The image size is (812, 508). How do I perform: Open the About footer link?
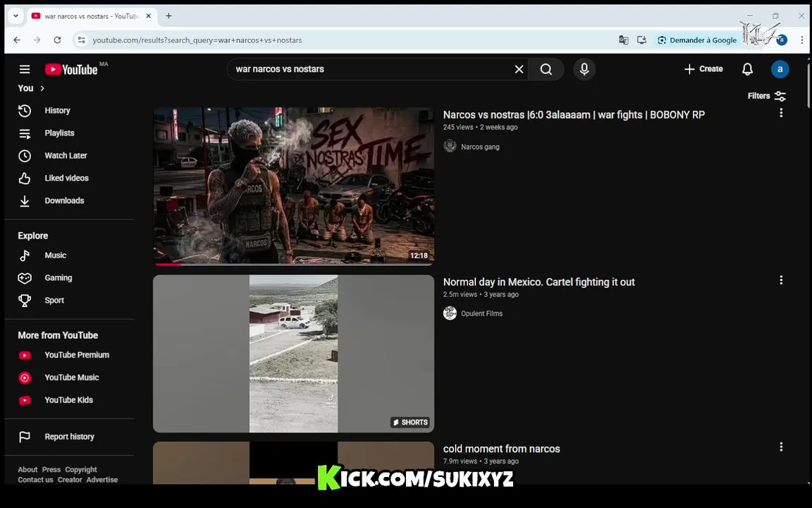(27, 470)
